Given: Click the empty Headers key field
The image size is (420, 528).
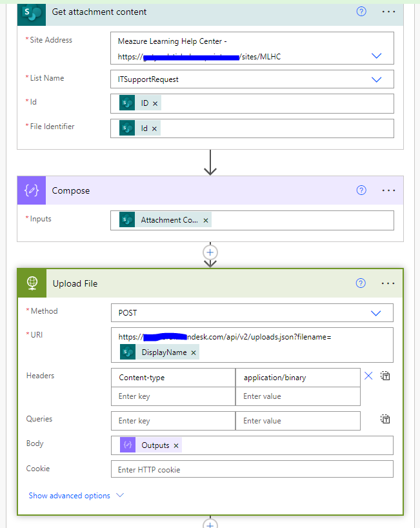Looking at the screenshot, I should [x=173, y=396].
